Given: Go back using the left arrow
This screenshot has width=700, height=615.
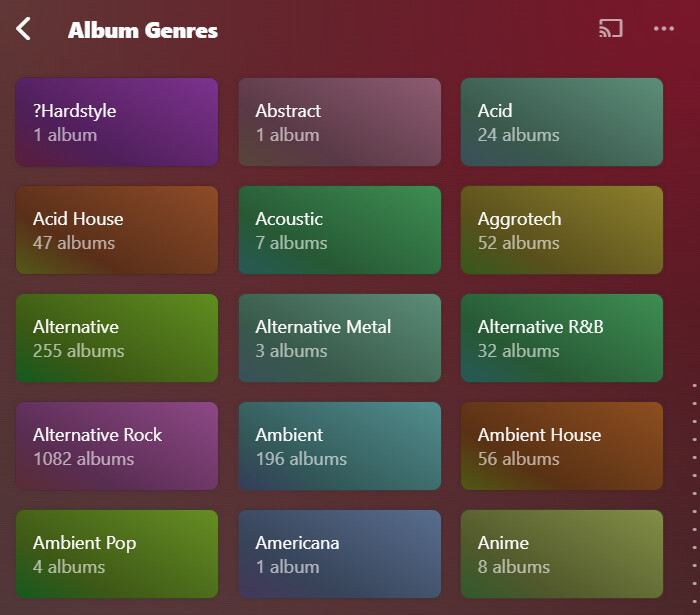Looking at the screenshot, I should [x=25, y=29].
